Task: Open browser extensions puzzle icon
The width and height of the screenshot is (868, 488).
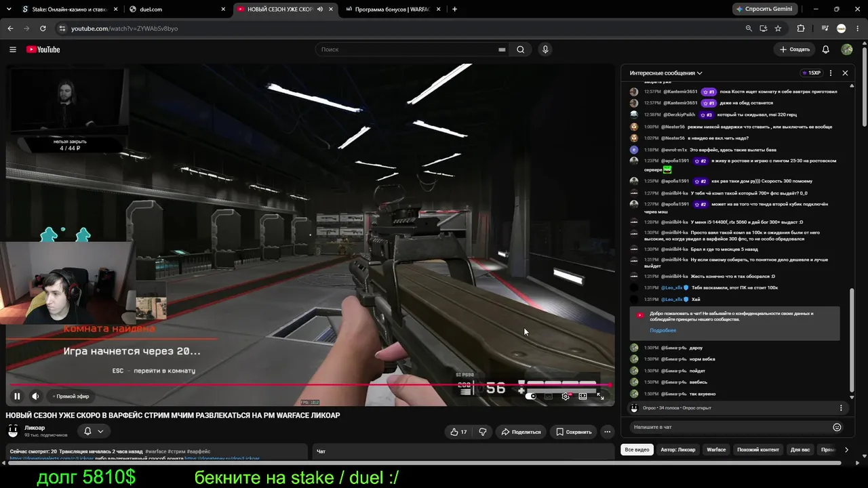Action: point(801,28)
